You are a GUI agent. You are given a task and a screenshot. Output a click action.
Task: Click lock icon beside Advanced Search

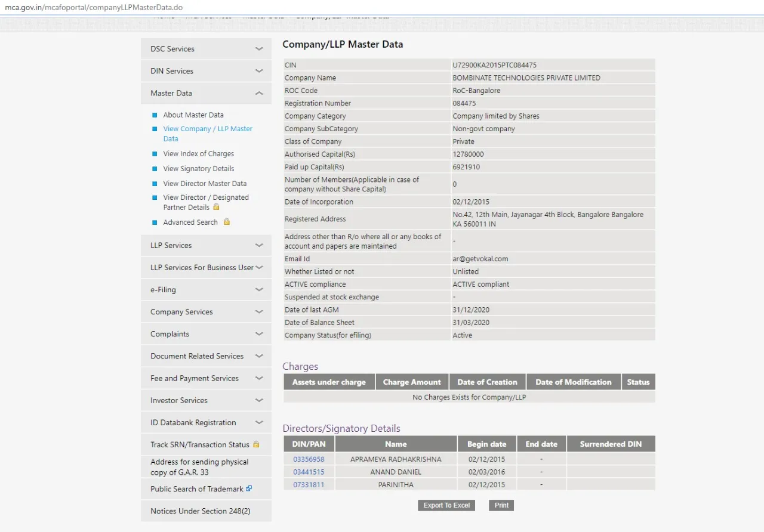[226, 222]
